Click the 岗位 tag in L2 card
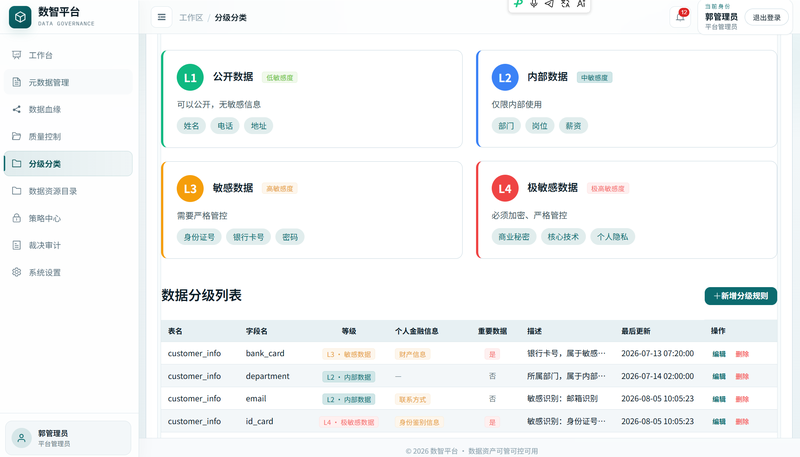Viewport: 800px width, 457px height. (540, 126)
